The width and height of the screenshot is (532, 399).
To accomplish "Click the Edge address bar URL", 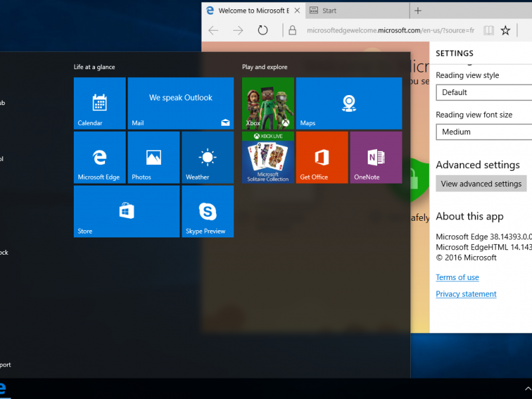I will [x=390, y=31].
